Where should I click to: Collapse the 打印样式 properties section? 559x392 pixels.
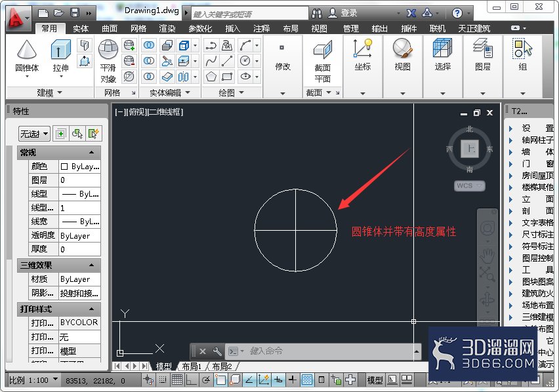pyautogui.click(x=91, y=309)
